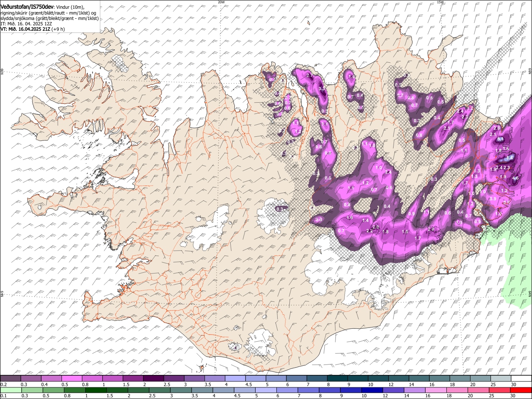532x399 pixels.
Task: Select the pale lavender 4–4.5 snow swatch
Action: click(235, 379)
